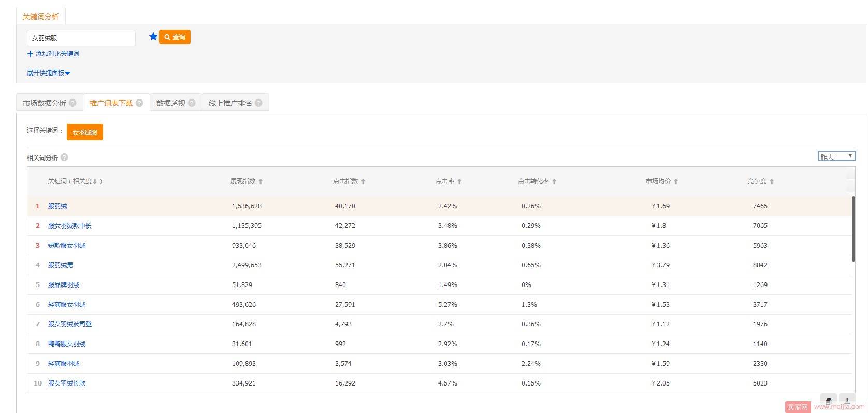
Task: Focus the keyword input containing 女羽绒服
Action: click(81, 38)
